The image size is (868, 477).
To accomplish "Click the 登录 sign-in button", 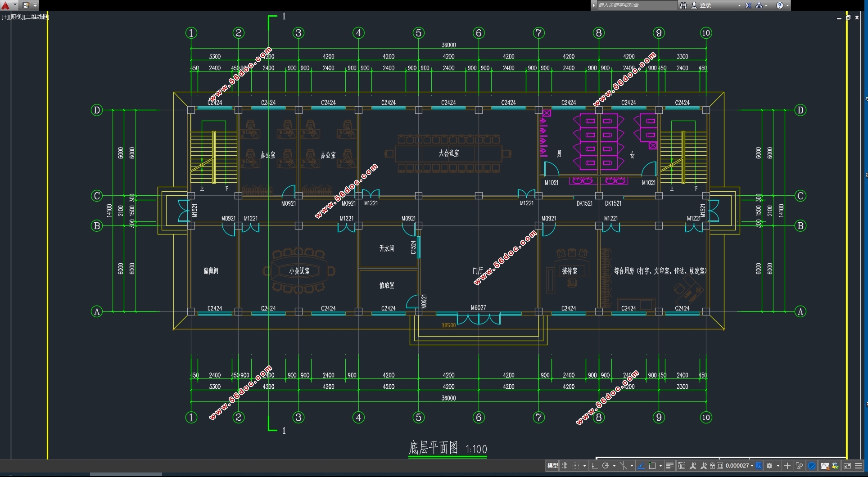I will pos(705,5).
